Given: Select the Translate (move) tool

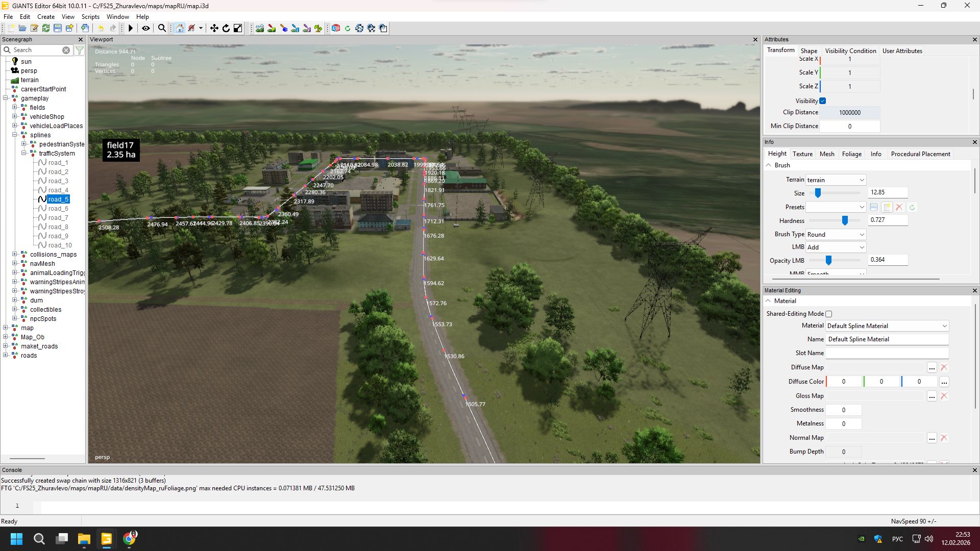Looking at the screenshot, I should 214,28.
